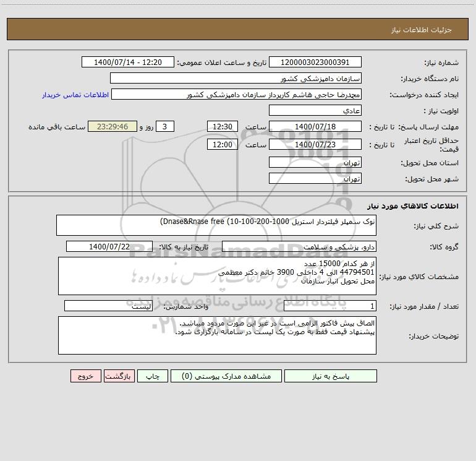Click the goods group field دارو، پزشکی و سلامت
The height and width of the screenshot is (461, 476).
[299, 246]
